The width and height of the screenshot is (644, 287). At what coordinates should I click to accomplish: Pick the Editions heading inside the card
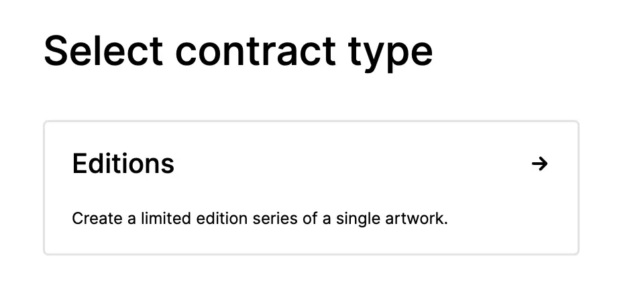123,164
